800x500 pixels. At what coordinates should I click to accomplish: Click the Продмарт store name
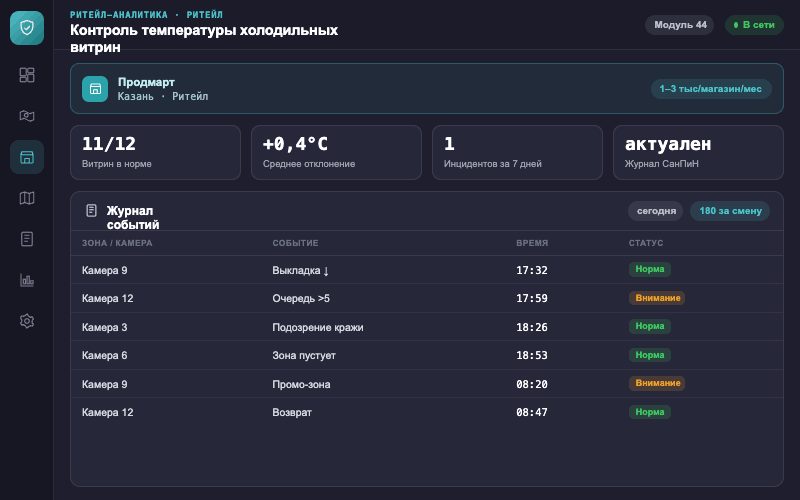click(146, 82)
